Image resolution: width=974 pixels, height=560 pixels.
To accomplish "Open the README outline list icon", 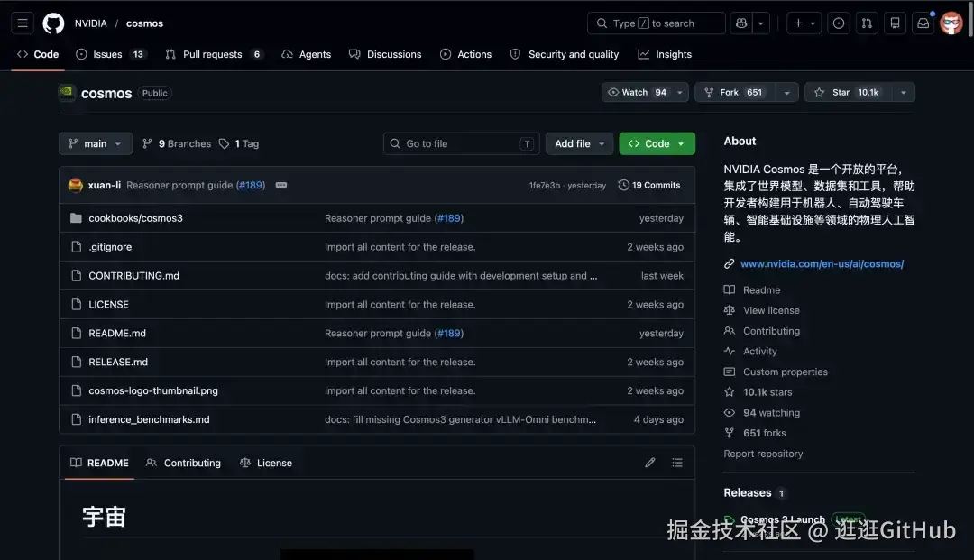I will (677, 463).
